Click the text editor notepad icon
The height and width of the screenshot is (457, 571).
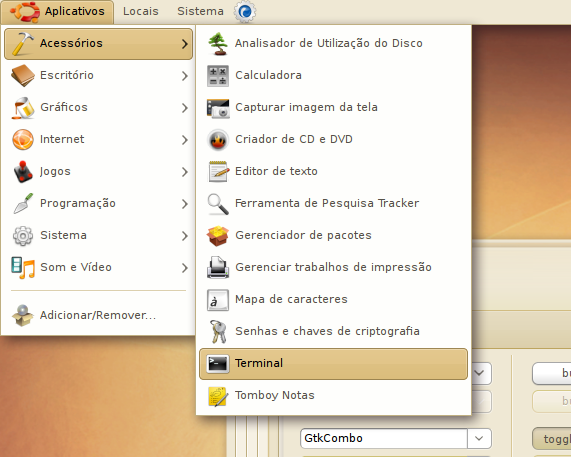coord(218,172)
